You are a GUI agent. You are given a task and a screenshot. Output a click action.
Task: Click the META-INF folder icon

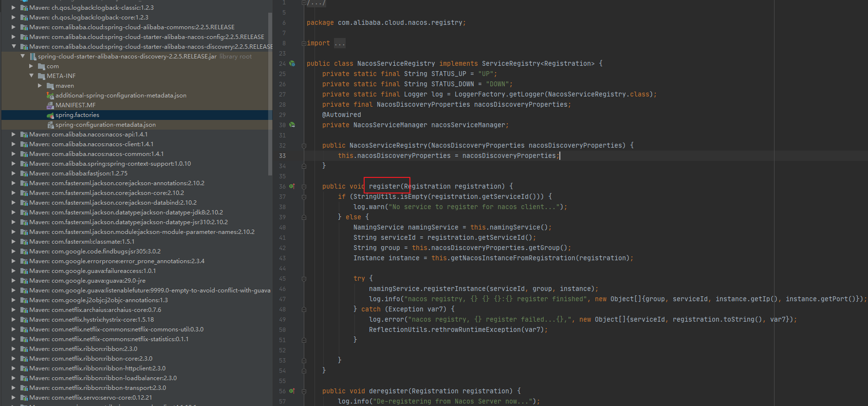click(41, 76)
